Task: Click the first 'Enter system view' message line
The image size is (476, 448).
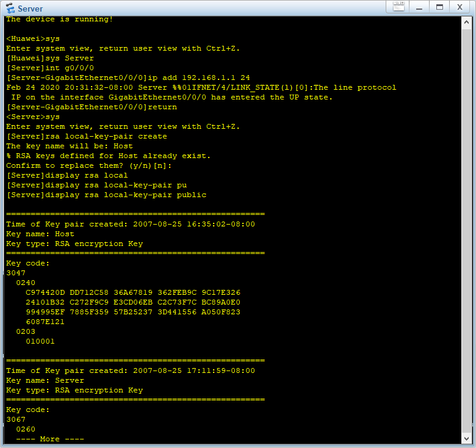Action: click(x=123, y=49)
